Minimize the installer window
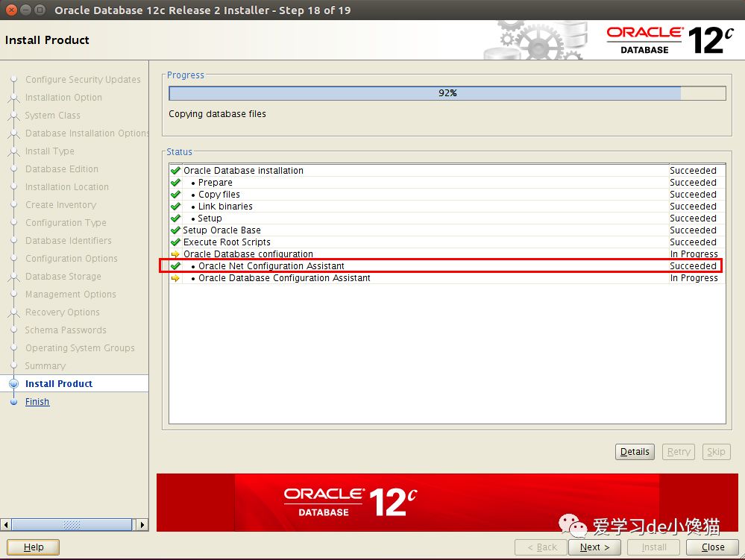This screenshot has width=745, height=560. click(x=26, y=10)
